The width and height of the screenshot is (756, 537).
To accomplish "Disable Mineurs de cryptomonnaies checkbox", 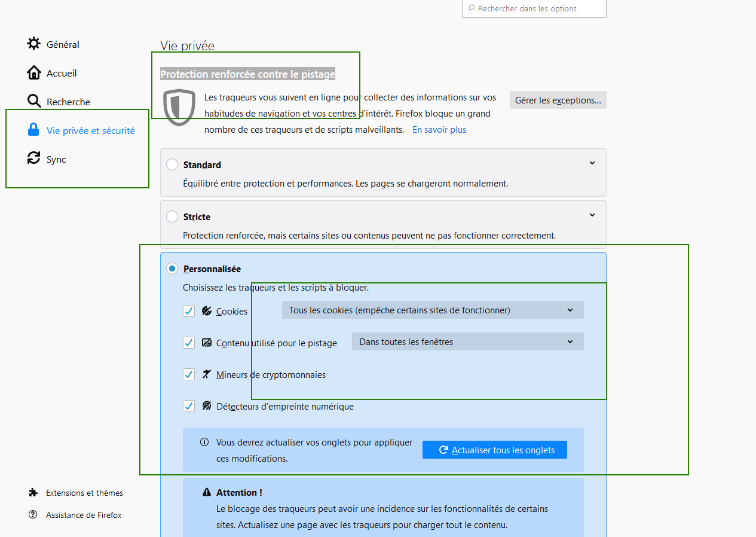I will click(189, 375).
